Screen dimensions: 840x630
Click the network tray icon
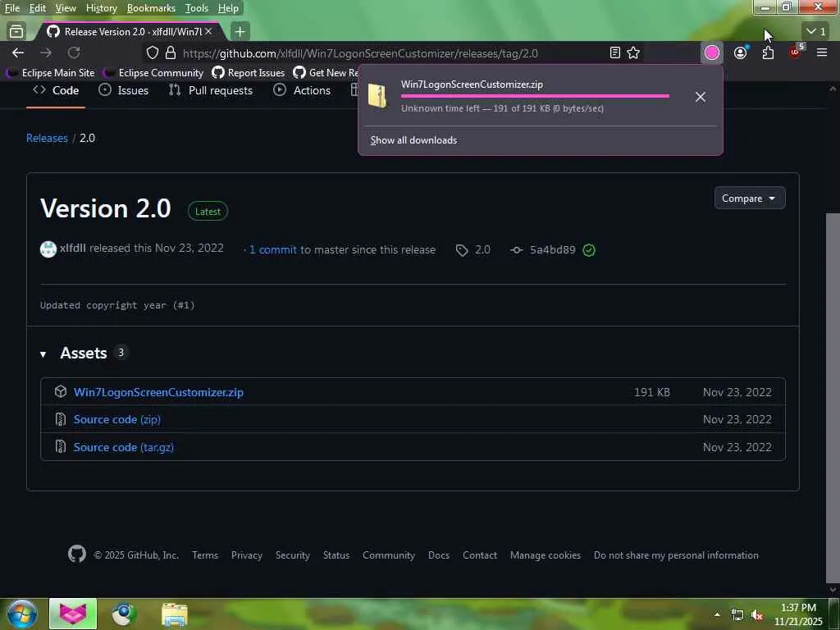click(x=737, y=615)
